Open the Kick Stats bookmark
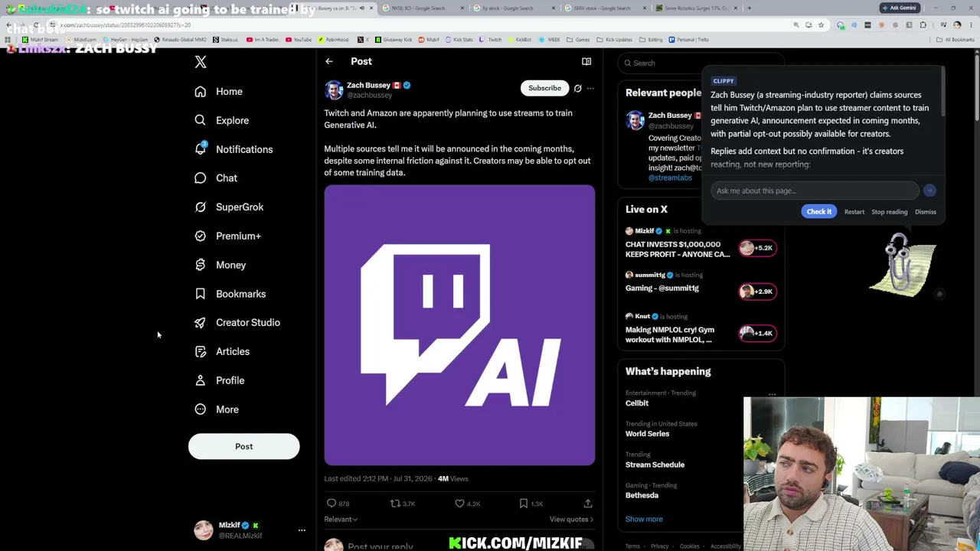The width and height of the screenshot is (980, 551). tap(459, 40)
